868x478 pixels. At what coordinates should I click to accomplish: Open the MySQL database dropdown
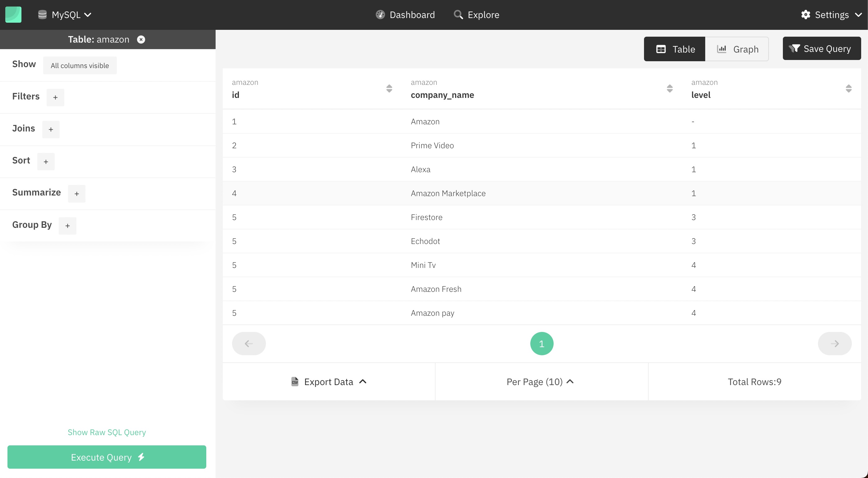click(65, 15)
